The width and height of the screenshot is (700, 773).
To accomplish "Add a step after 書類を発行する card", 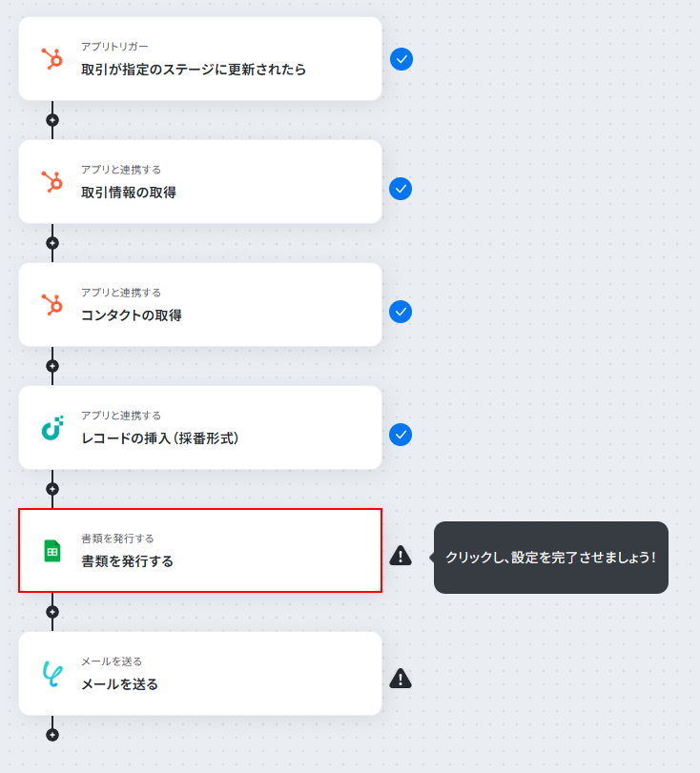I will (x=52, y=612).
